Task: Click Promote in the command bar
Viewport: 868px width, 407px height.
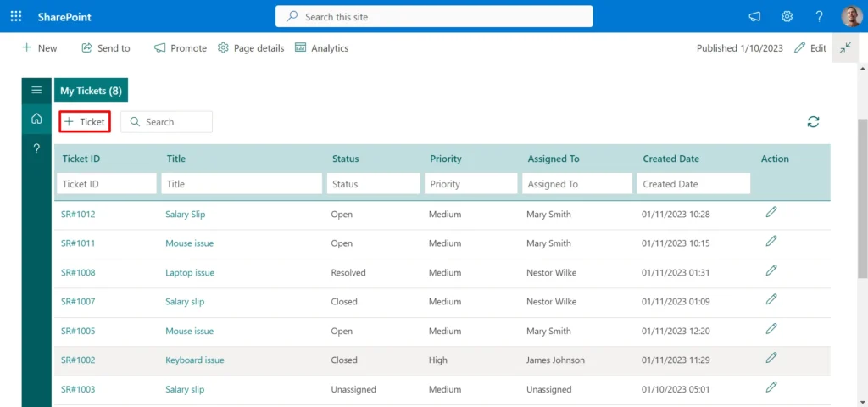Action: click(x=181, y=48)
